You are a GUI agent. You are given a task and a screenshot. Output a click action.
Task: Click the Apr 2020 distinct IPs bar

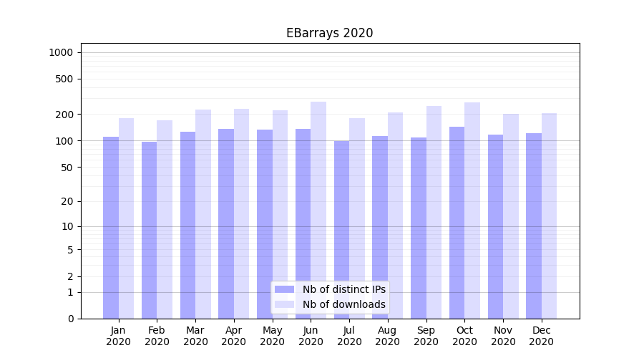[226, 223]
